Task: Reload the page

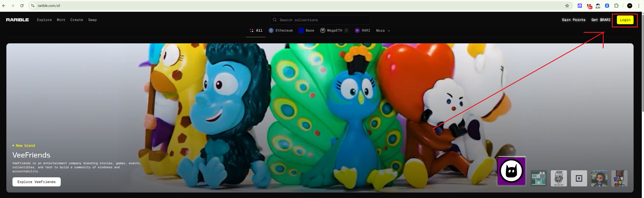Action: (22, 6)
